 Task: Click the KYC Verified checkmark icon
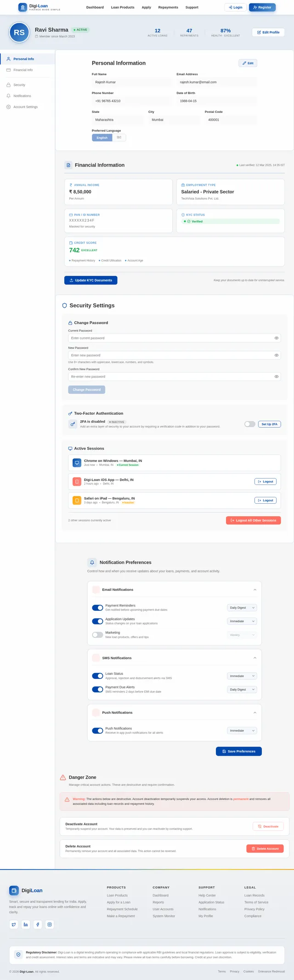[x=189, y=221]
